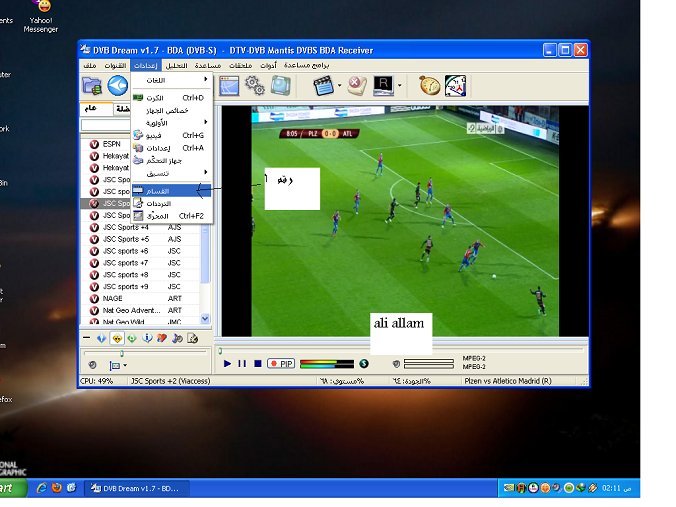This screenshot has width=676, height=507.
Task: Click the colored signal level meter
Action: pos(326,364)
